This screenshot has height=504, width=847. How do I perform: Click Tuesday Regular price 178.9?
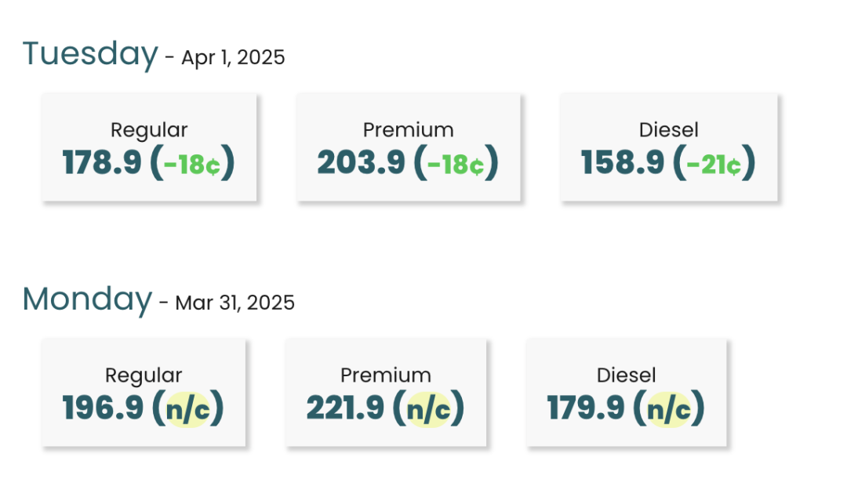(102, 162)
